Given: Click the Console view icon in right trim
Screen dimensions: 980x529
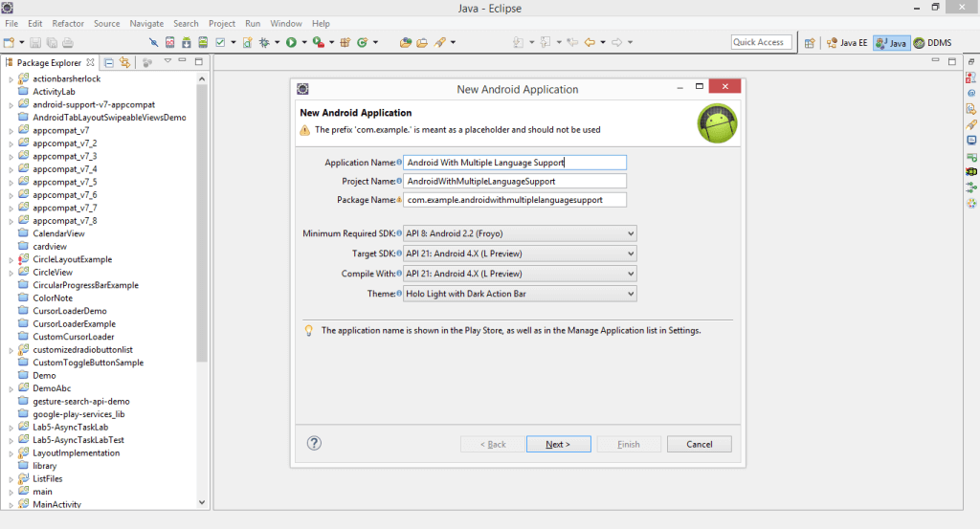Looking at the screenshot, I should (x=970, y=140).
